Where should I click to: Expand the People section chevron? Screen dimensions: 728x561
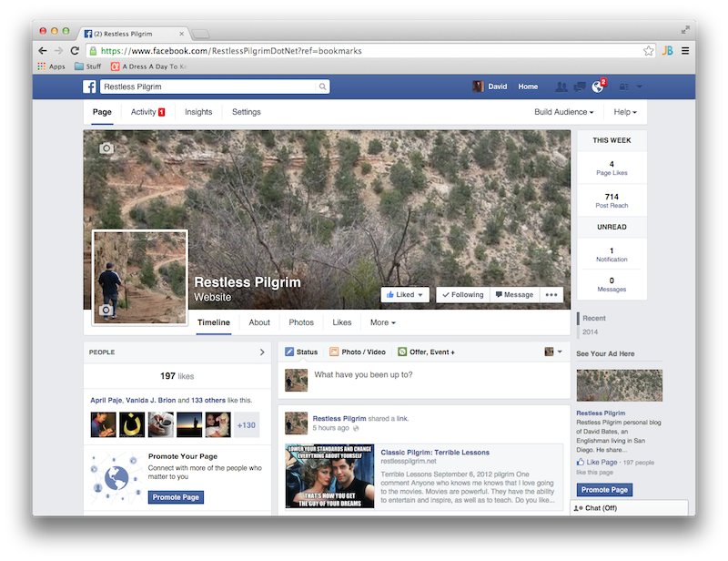(262, 352)
